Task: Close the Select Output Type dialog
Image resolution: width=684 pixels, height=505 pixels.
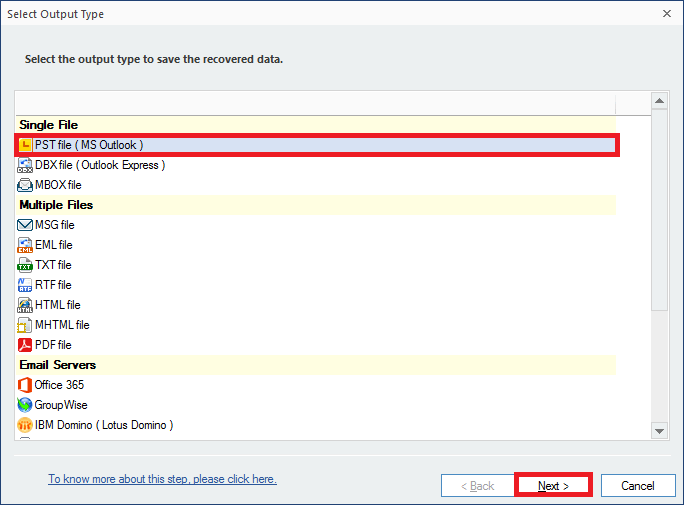Action: [667, 14]
